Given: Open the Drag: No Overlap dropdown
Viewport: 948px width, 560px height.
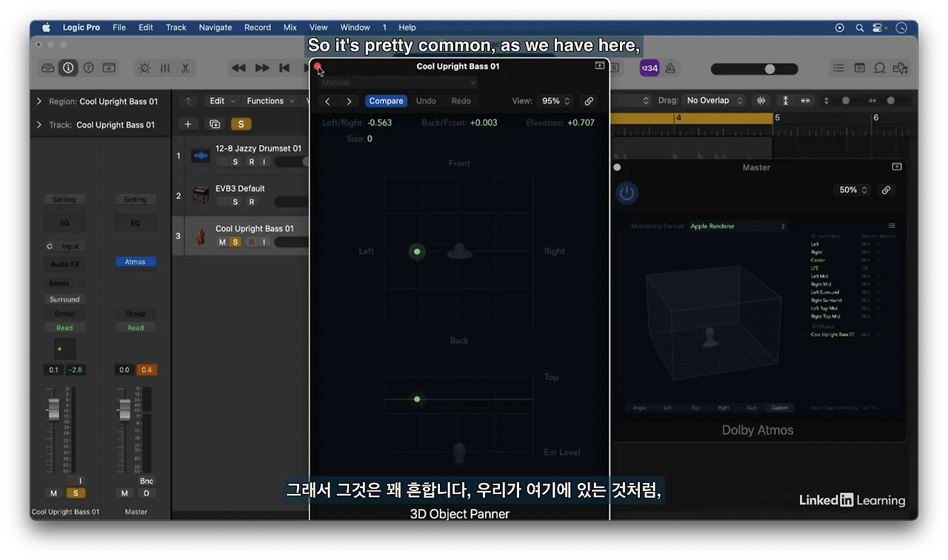Looking at the screenshot, I should [714, 101].
